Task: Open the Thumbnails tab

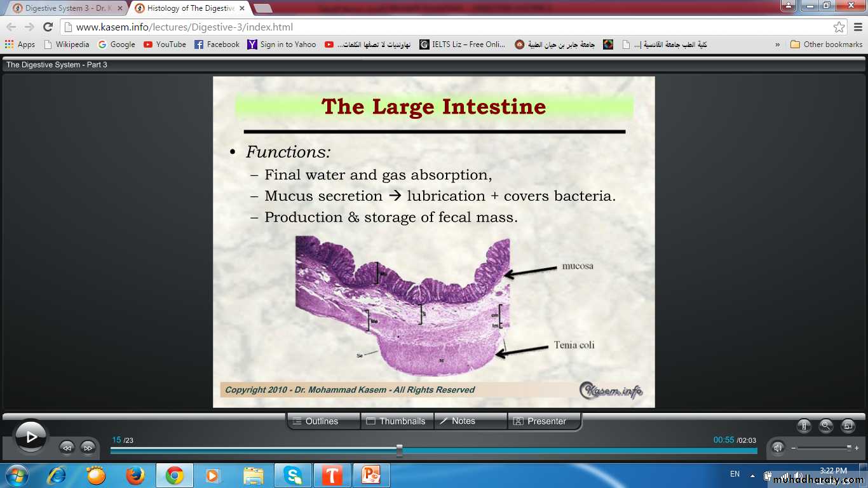Action: point(397,421)
